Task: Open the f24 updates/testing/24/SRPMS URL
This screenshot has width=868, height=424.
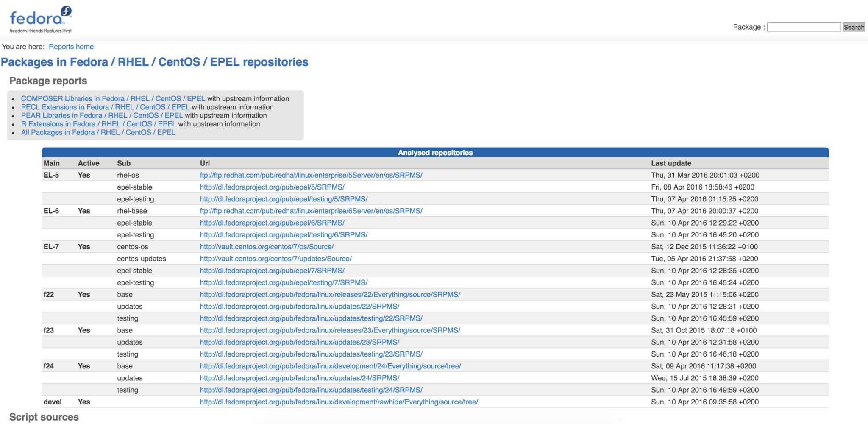Action: coord(311,390)
